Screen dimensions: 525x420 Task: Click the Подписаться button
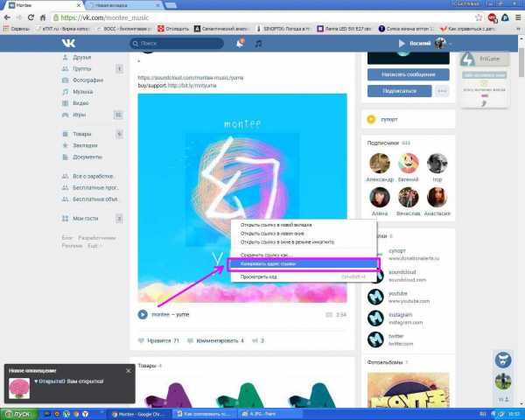coord(400,91)
